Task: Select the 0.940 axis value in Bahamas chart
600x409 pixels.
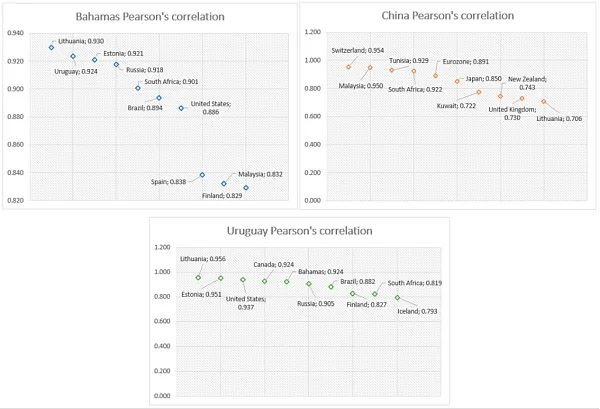Action: (15, 33)
